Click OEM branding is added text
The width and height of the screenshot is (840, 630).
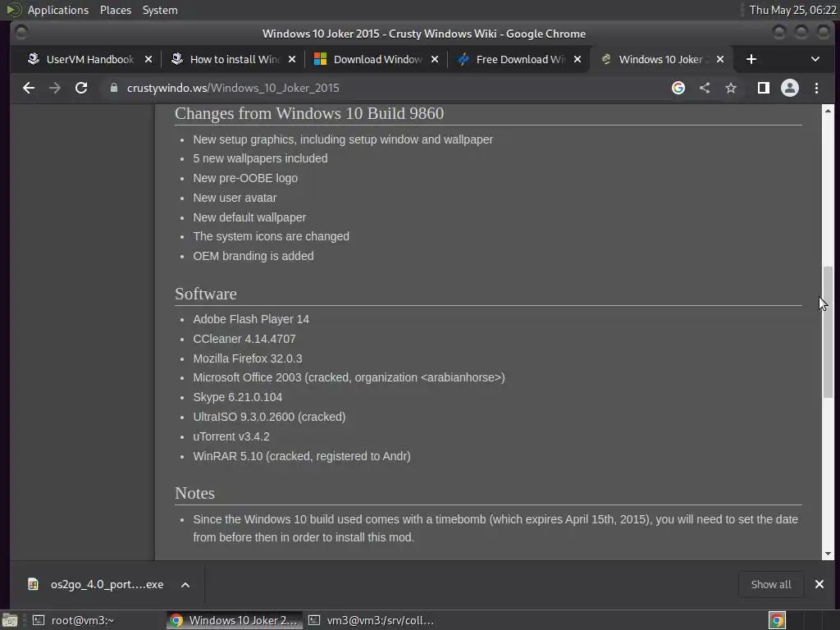(x=253, y=256)
